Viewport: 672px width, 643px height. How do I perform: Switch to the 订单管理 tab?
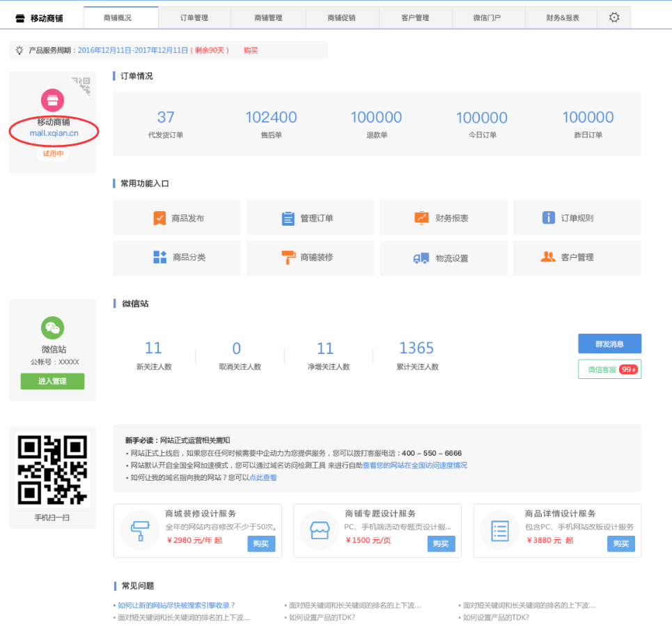[x=194, y=17]
